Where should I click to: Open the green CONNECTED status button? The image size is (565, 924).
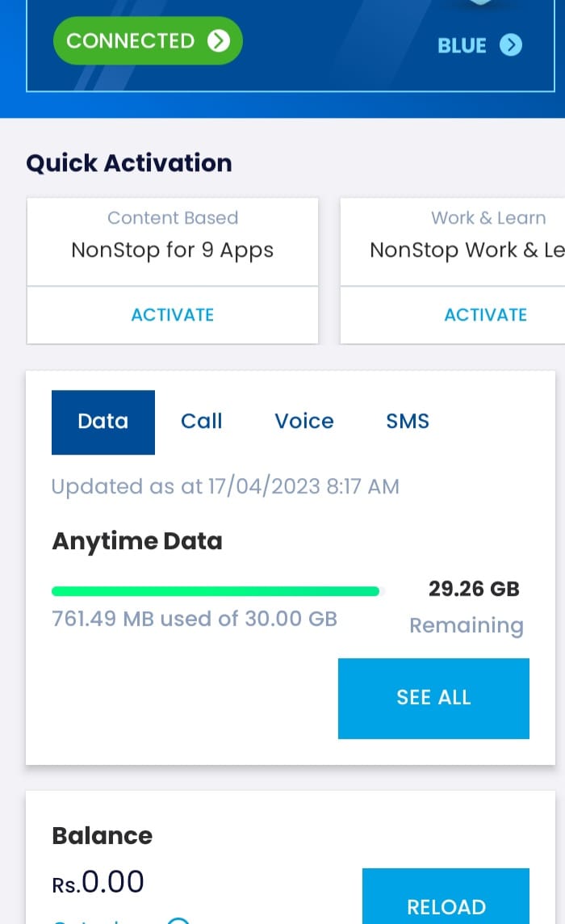tap(148, 40)
